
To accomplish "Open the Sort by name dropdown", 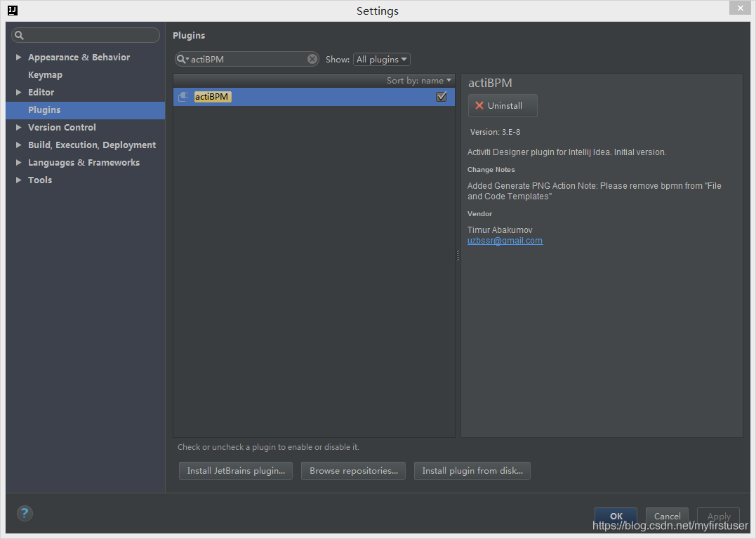I will (418, 81).
